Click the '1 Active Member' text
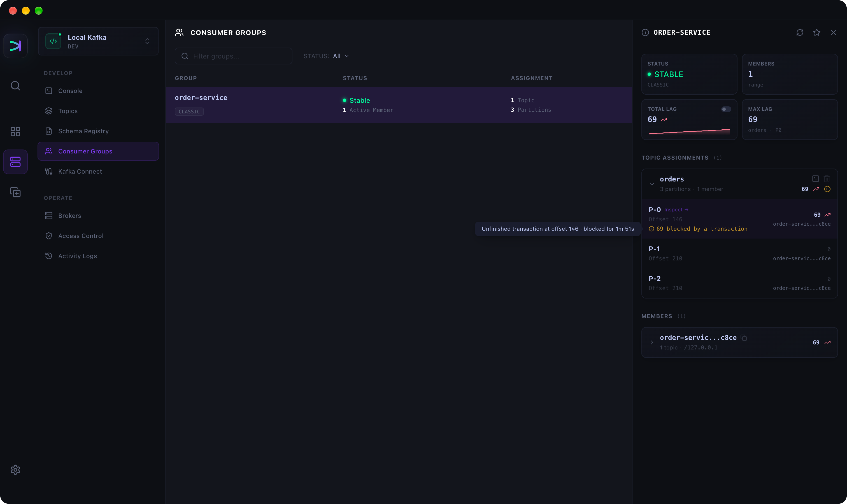The height and width of the screenshot is (504, 847). (x=368, y=110)
